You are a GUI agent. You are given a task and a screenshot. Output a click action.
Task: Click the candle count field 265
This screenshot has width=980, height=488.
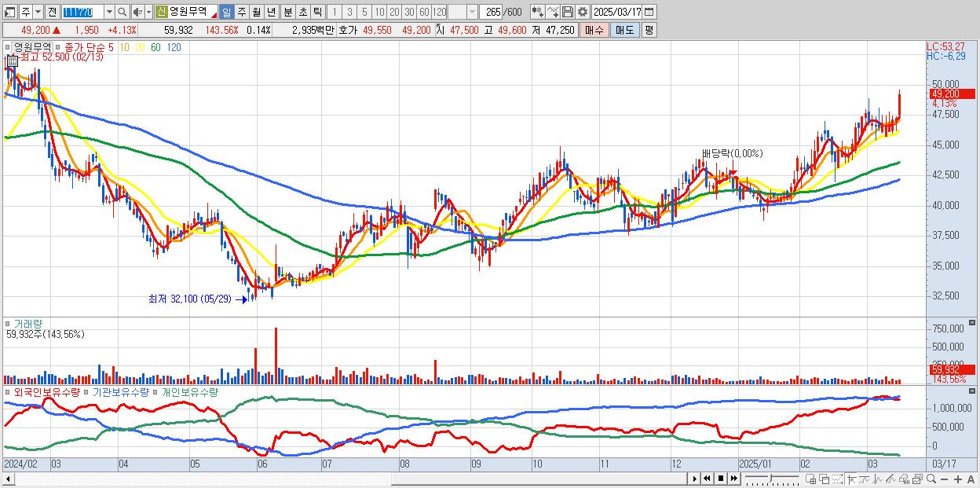[x=492, y=13]
